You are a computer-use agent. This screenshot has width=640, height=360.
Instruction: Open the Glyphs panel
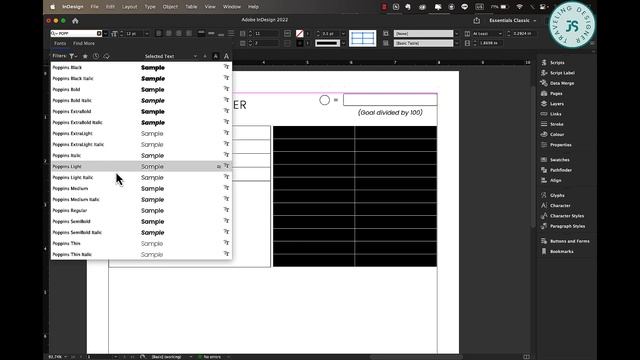(x=553, y=195)
